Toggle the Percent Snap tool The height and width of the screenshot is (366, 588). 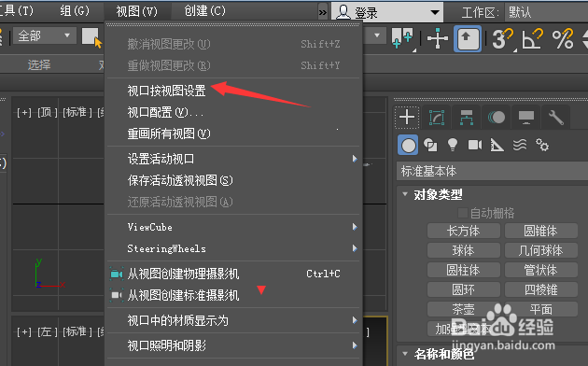click(563, 38)
